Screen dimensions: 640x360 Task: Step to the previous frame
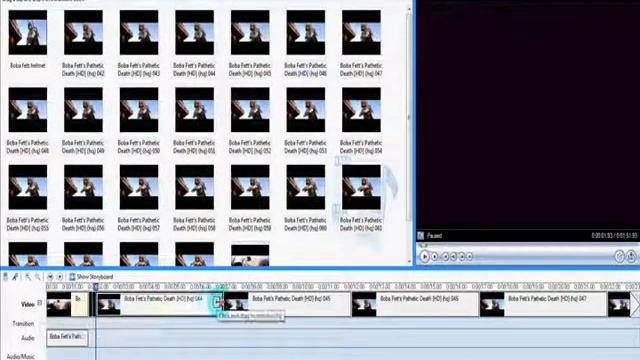pos(453,256)
